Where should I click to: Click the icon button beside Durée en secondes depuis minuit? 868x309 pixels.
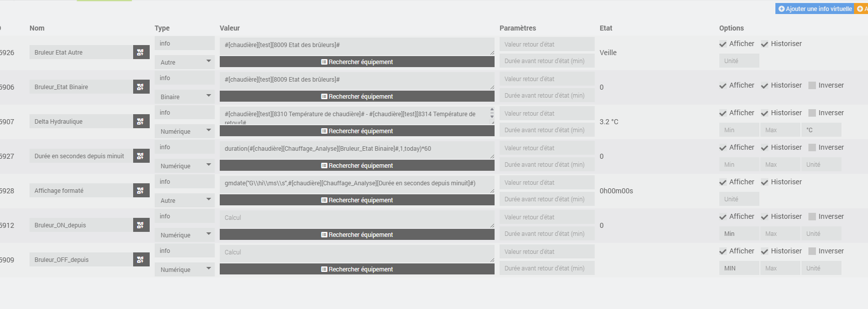pyautogui.click(x=141, y=156)
